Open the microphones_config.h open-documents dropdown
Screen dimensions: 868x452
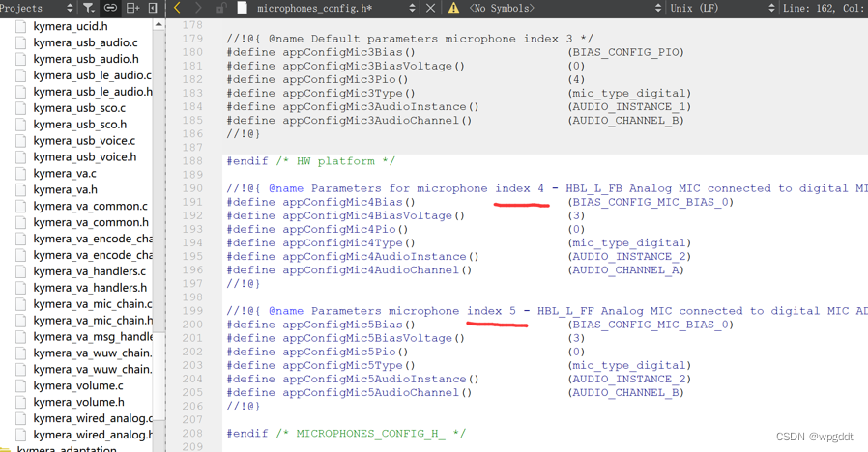[x=412, y=8]
